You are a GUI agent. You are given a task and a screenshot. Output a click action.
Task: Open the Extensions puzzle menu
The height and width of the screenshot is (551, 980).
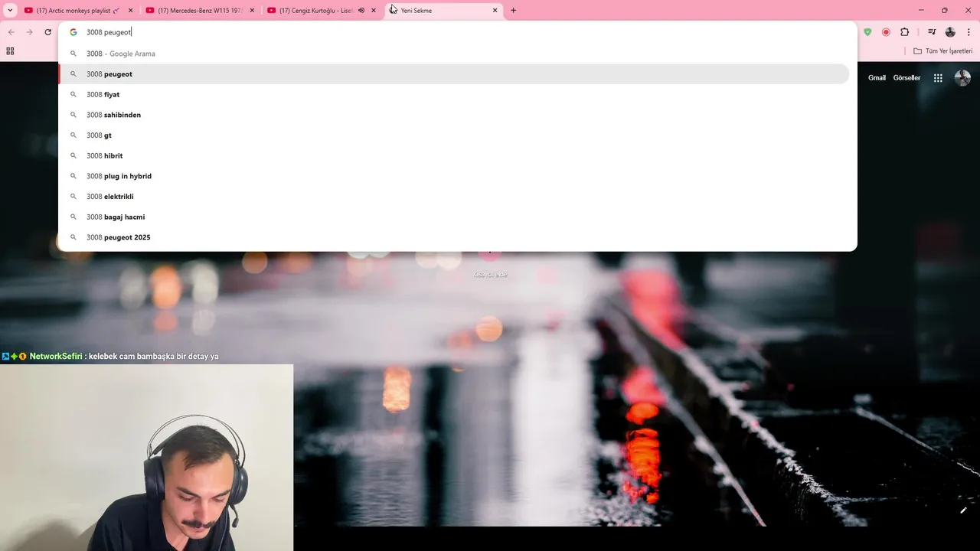pyautogui.click(x=905, y=32)
